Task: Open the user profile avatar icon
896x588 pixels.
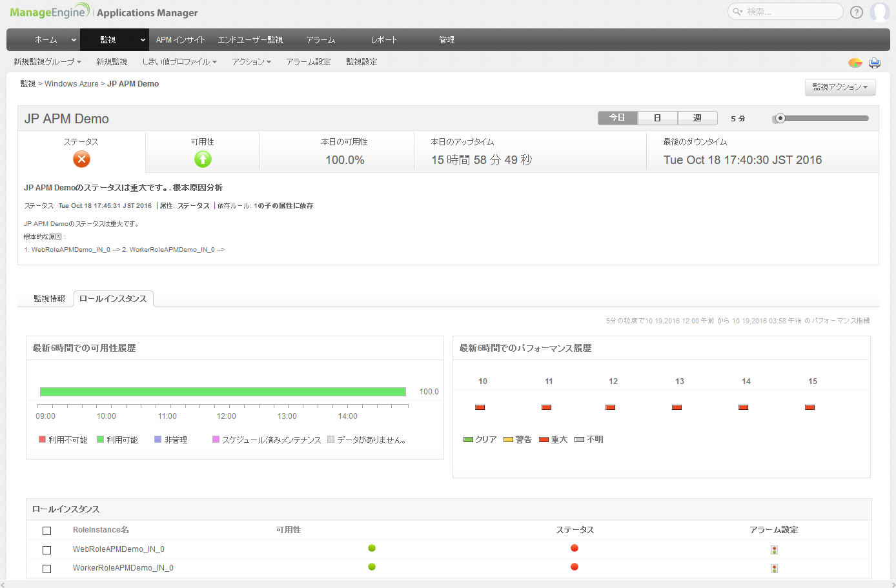Action: 879,12
